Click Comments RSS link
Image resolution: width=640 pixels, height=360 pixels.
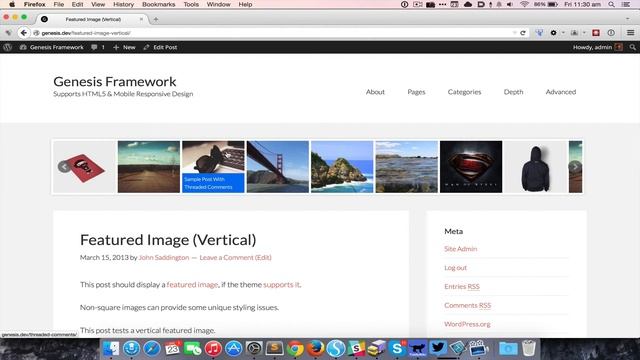[467, 305]
